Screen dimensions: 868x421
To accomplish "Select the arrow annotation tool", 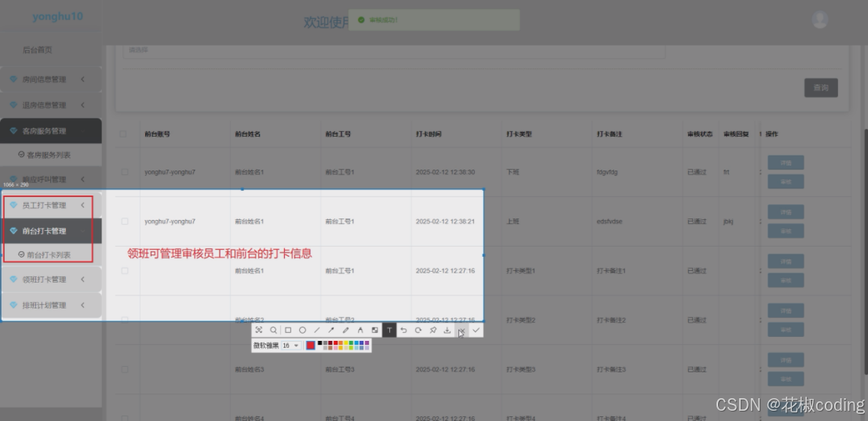I will (331, 330).
